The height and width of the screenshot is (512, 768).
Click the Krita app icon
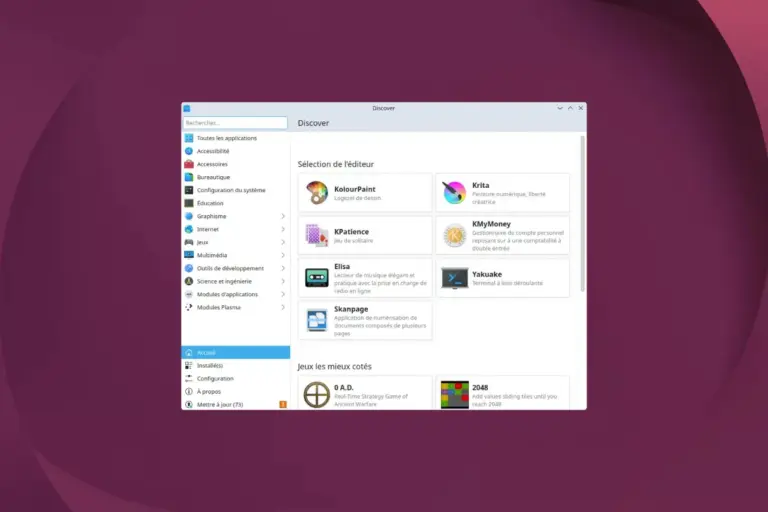coord(455,193)
